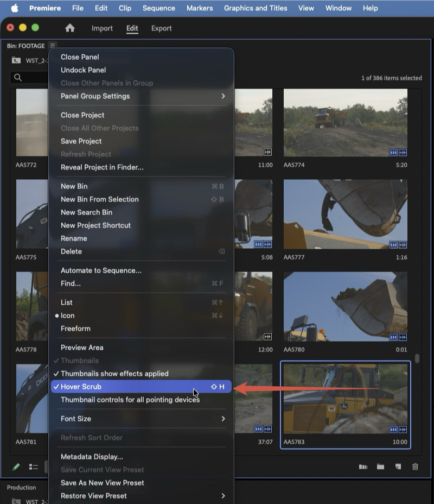This screenshot has height=504, width=434.
Task: Toggle Hover Scrub off
Action: pyautogui.click(x=141, y=387)
